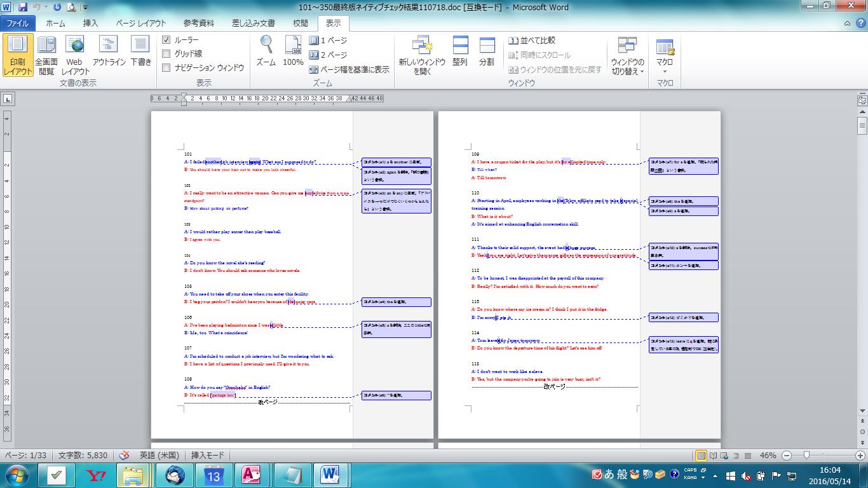Open Word Help question mark

(x=860, y=23)
